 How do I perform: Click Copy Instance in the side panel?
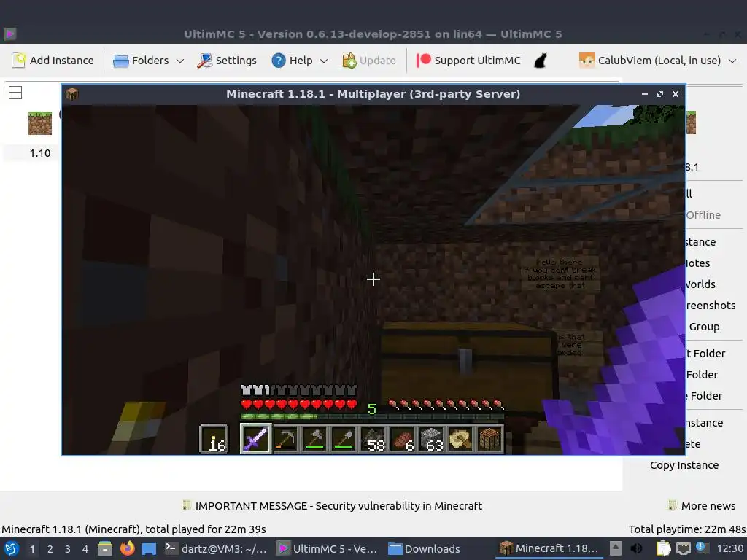click(684, 465)
